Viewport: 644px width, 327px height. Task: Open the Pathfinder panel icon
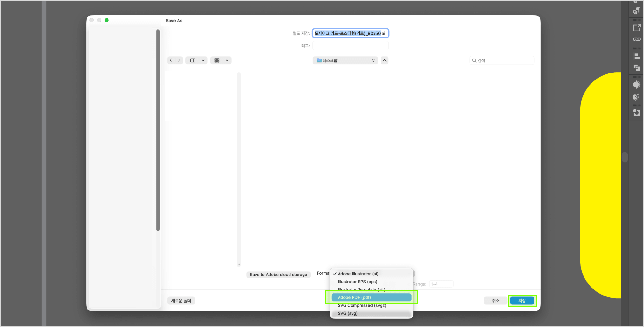637,68
